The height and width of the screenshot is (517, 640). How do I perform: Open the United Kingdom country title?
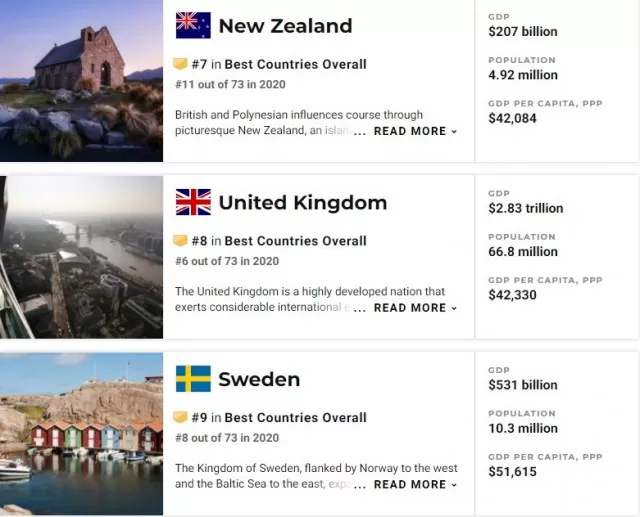303,202
